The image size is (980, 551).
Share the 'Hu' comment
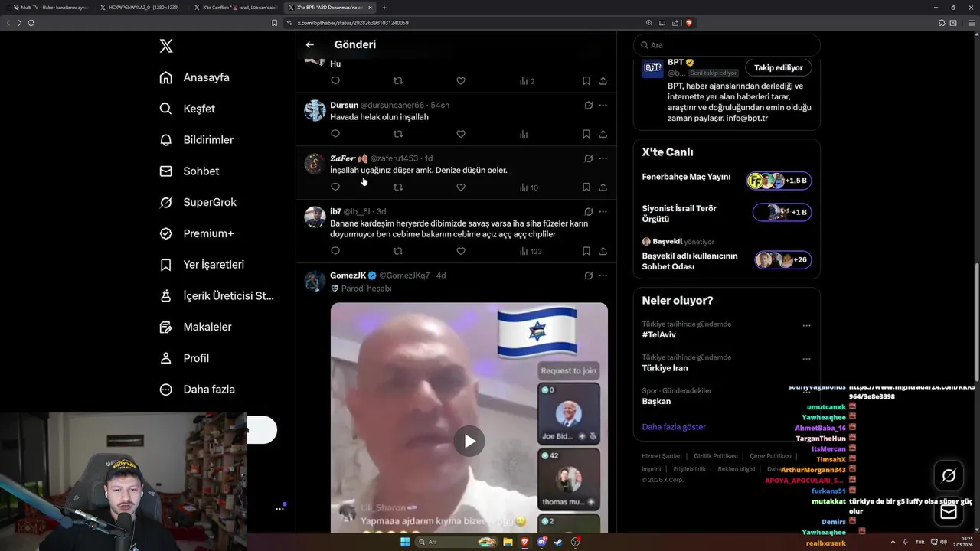603,81
